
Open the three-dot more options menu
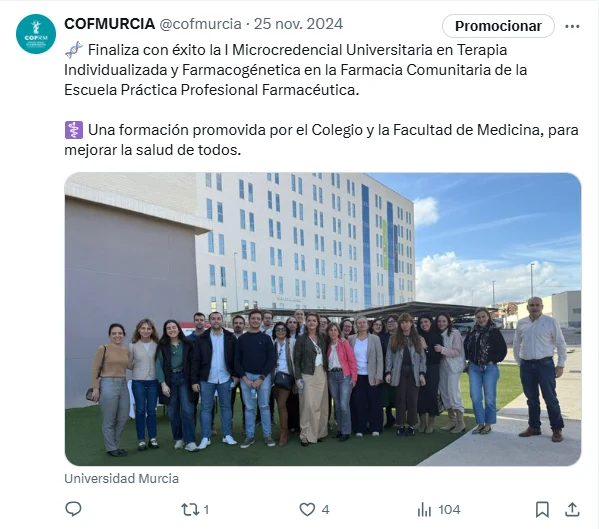tap(572, 26)
